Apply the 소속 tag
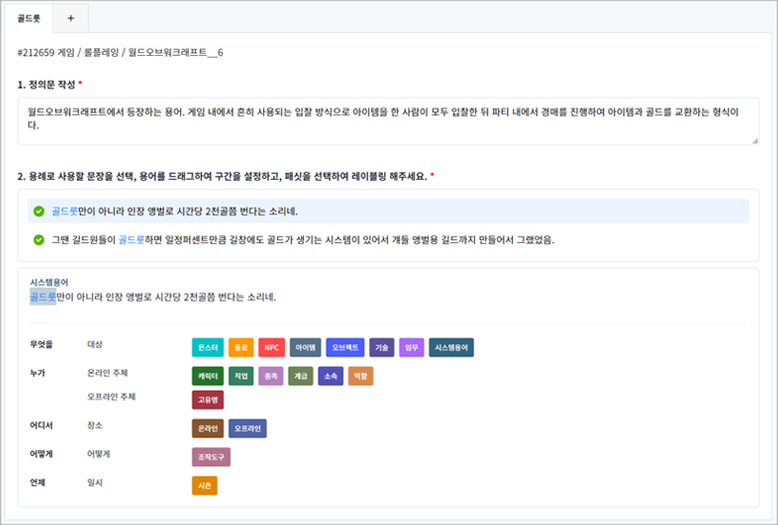 [x=330, y=376]
